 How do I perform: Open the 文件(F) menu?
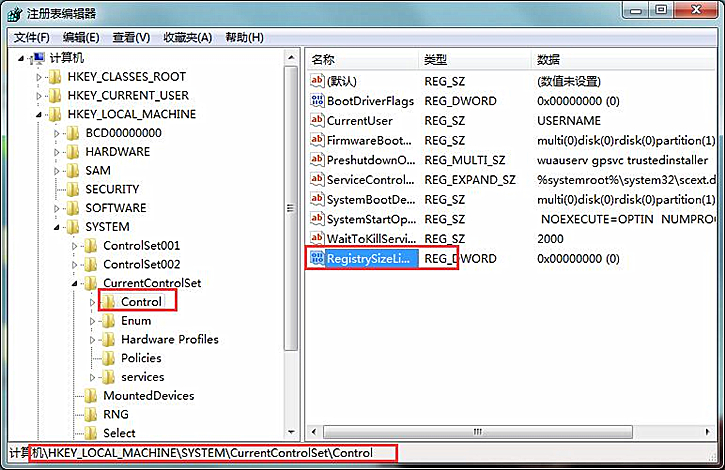(x=33, y=37)
